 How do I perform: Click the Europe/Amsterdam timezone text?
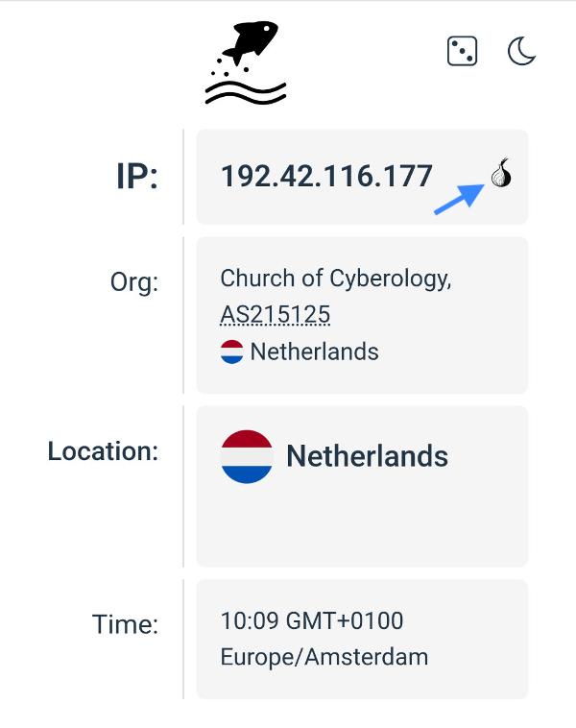tap(324, 657)
